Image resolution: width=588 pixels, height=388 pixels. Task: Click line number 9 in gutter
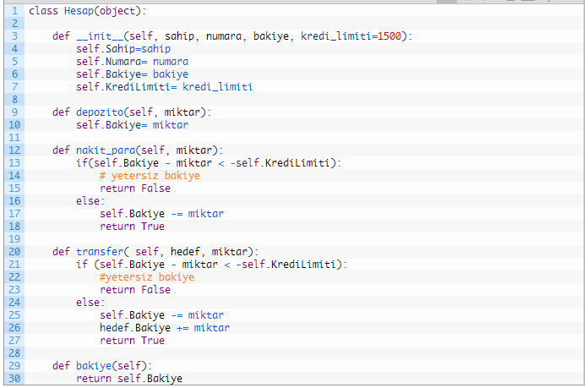click(x=14, y=112)
